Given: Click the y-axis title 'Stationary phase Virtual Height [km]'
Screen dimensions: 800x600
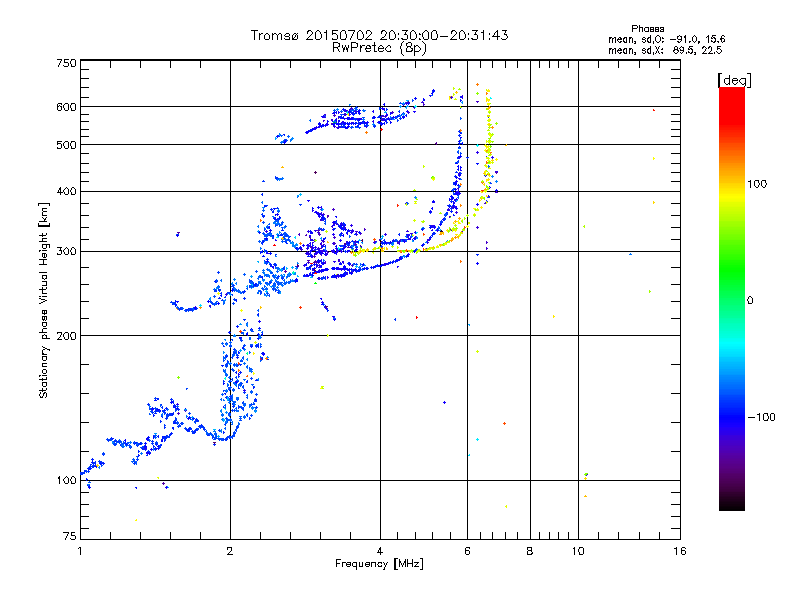Looking at the screenshot, I should click(43, 300).
